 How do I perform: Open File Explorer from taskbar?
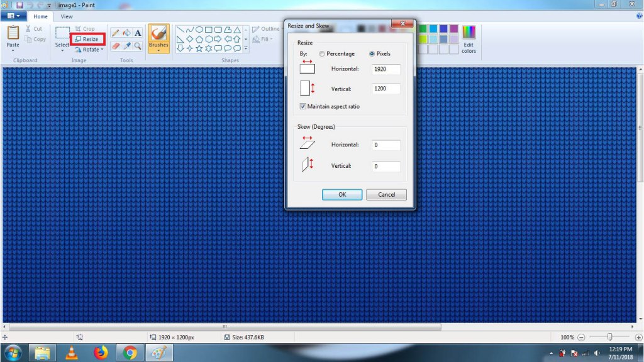[x=42, y=353]
